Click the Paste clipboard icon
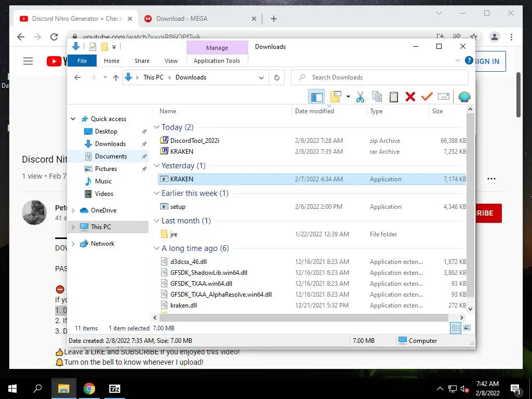The height and width of the screenshot is (399, 532). 394,97
